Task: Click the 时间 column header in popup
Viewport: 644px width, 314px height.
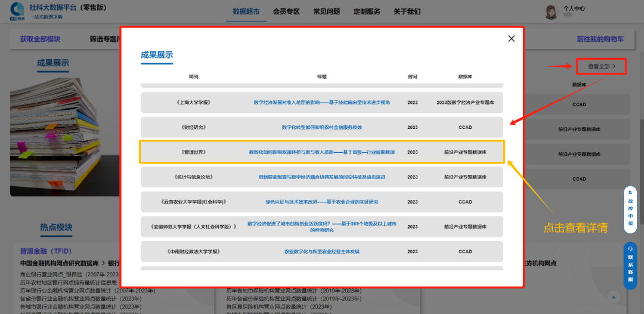Action: (413, 77)
